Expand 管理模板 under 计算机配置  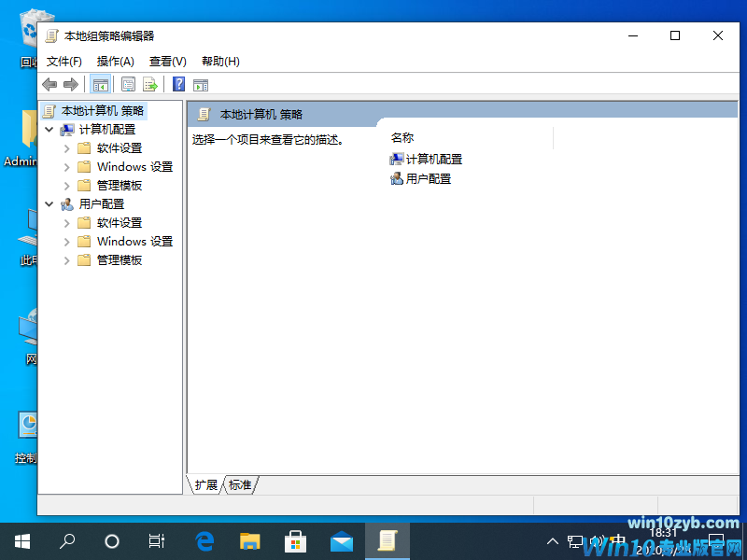65,185
